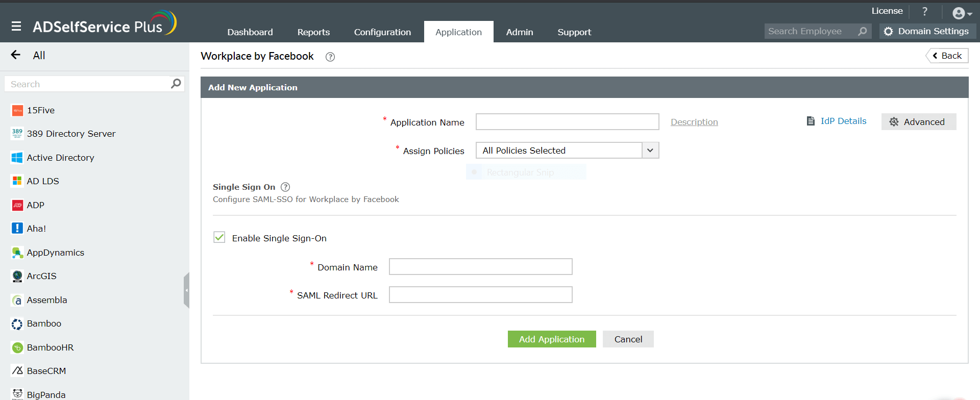
Task: Click the Add Application button
Action: [x=551, y=339]
